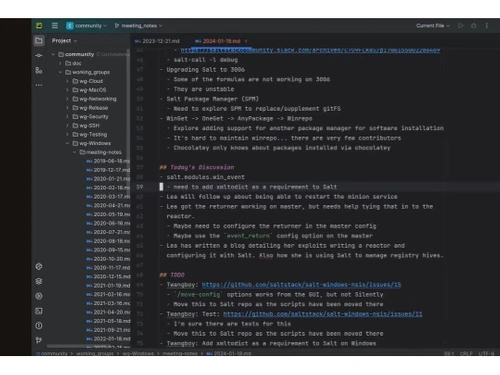Run the current file with play icon
The image size is (500, 375).
(x=460, y=26)
